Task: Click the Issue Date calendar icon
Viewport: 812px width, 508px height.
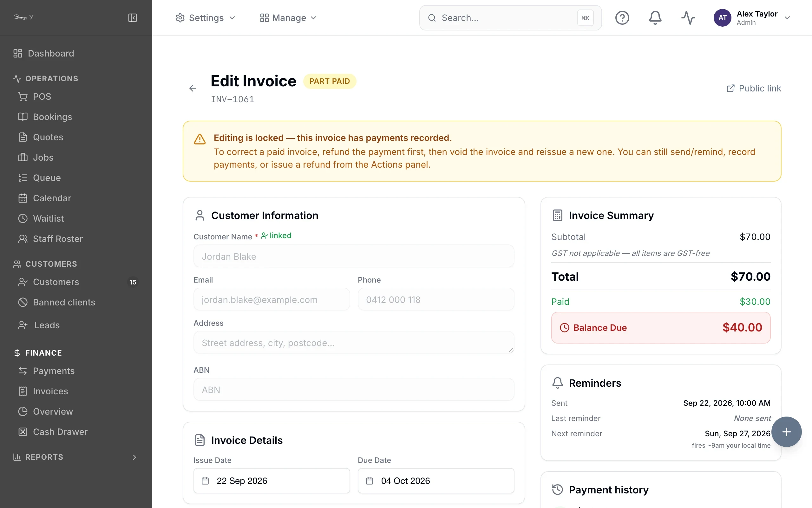Action: pos(205,481)
